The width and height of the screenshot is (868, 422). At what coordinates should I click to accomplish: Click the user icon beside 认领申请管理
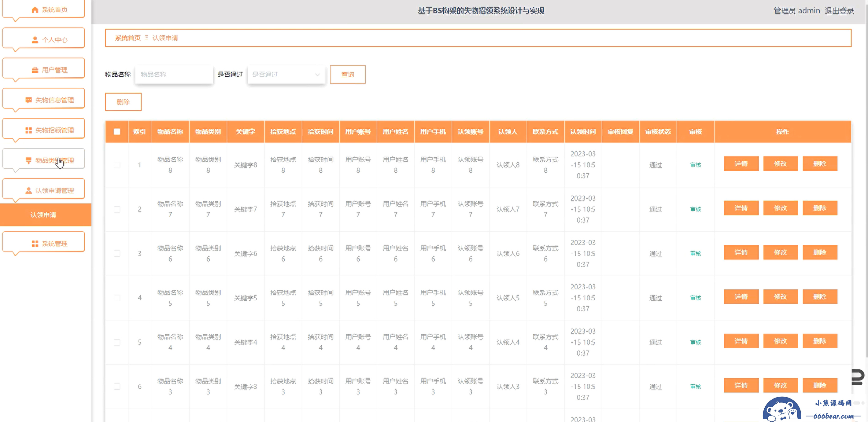pyautogui.click(x=29, y=191)
